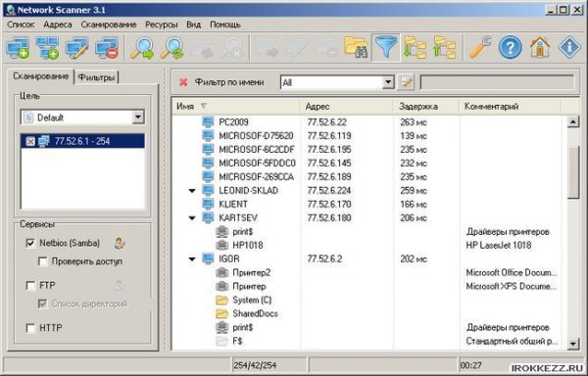Open the Default target dropdown

pyautogui.click(x=138, y=117)
